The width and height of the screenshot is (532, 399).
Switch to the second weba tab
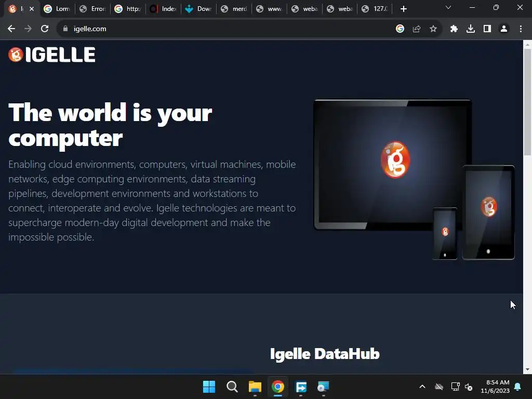tap(340, 9)
